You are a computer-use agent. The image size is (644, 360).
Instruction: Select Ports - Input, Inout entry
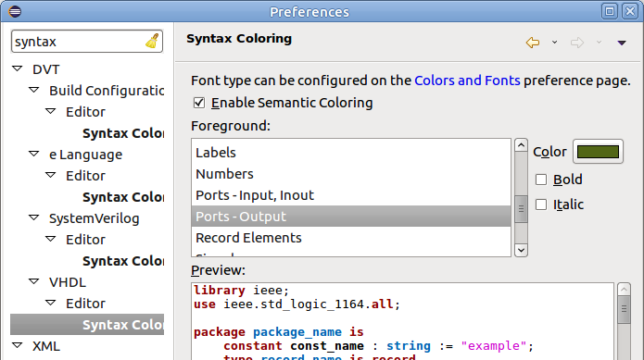[351, 195]
